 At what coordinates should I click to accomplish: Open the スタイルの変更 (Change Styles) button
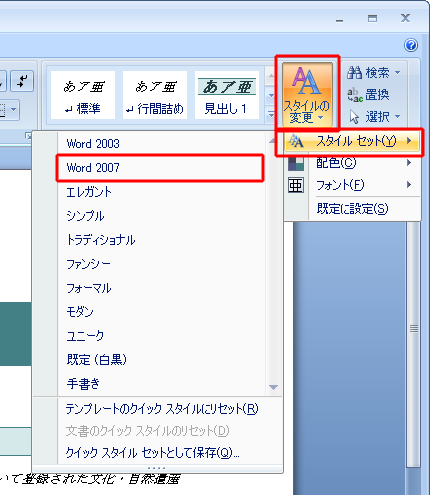tap(307, 94)
